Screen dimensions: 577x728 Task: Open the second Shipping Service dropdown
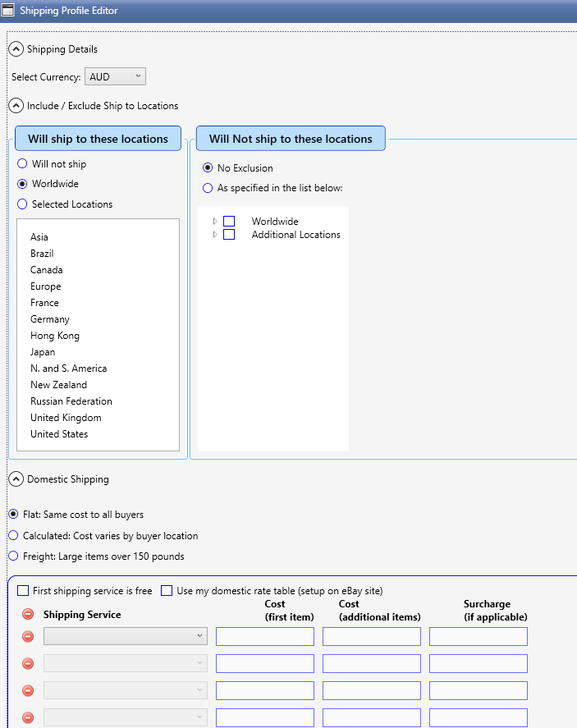126,663
